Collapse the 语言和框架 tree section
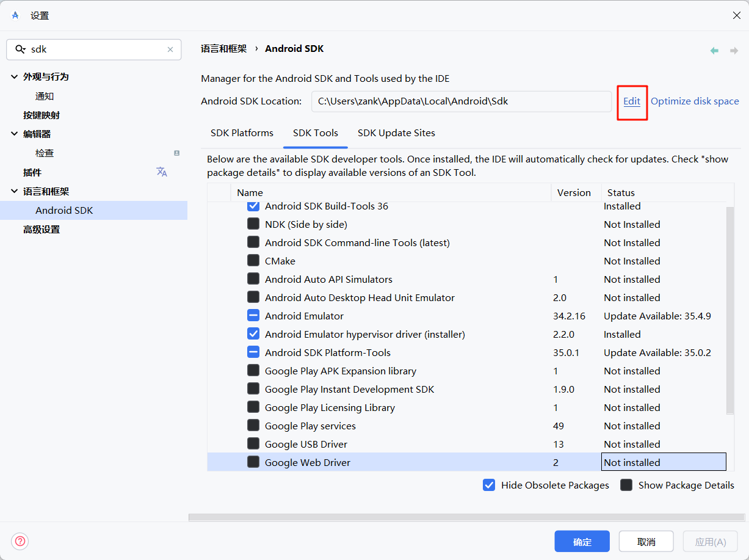The image size is (749, 560). (15, 192)
